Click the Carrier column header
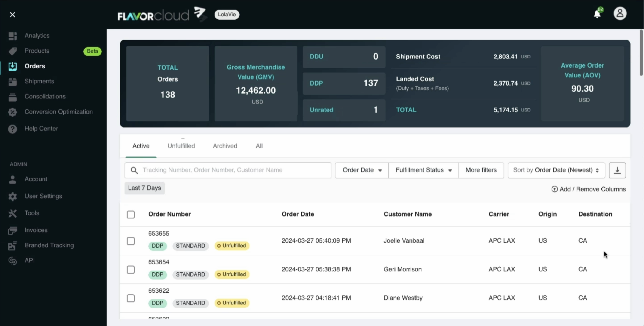The image size is (644, 326). pos(499,214)
